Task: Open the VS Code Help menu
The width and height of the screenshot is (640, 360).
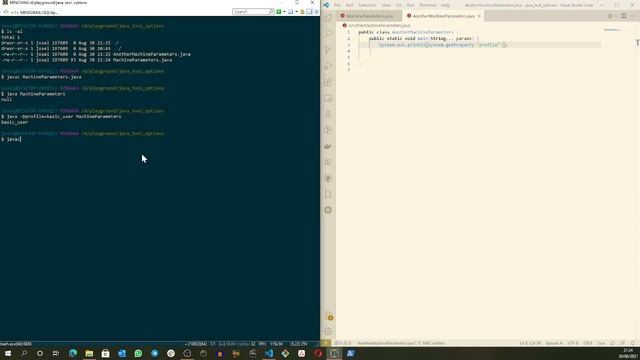Action: pos(445,5)
